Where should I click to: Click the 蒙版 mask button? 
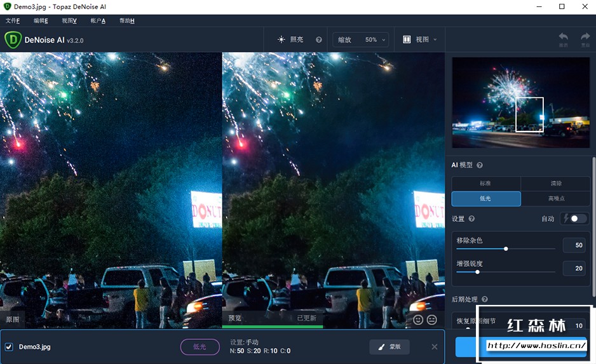pyautogui.click(x=389, y=346)
